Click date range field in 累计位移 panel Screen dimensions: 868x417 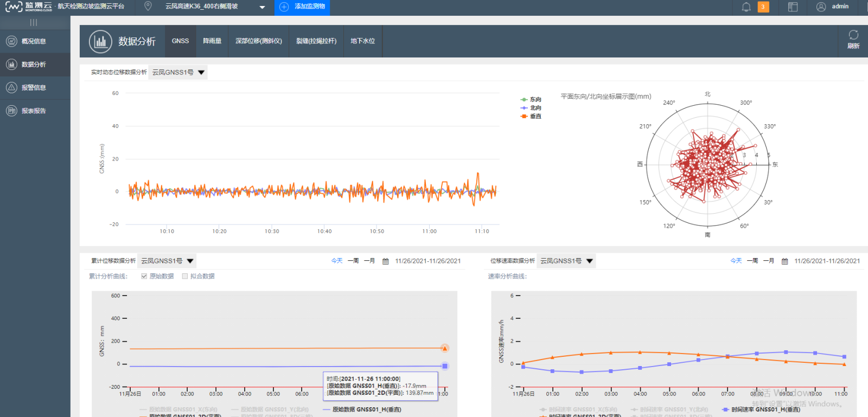[x=428, y=261]
